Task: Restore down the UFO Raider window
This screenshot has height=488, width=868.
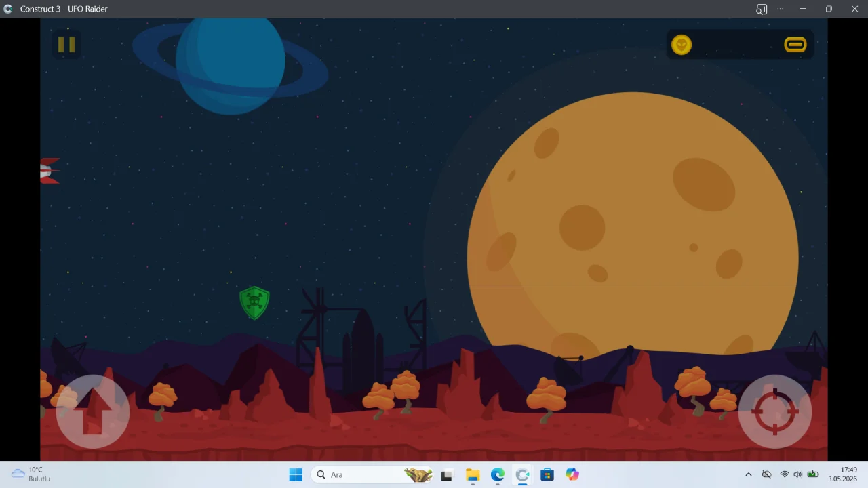Action: click(829, 9)
